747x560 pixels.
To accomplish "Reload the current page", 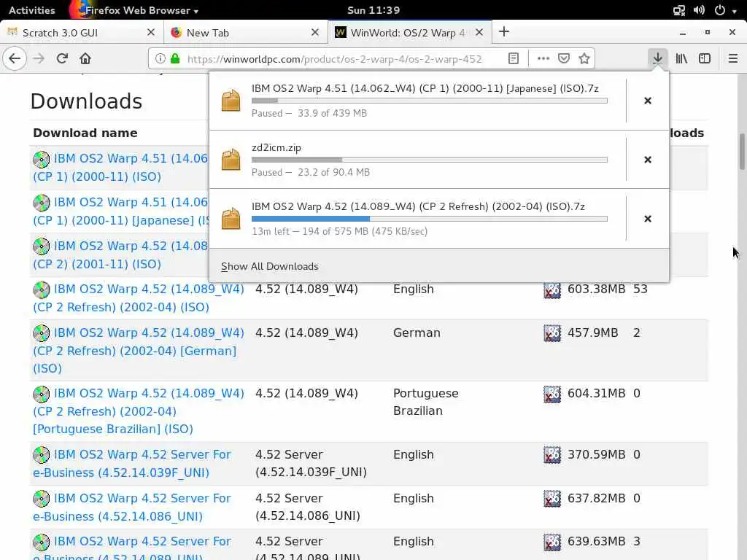I will coord(62,58).
